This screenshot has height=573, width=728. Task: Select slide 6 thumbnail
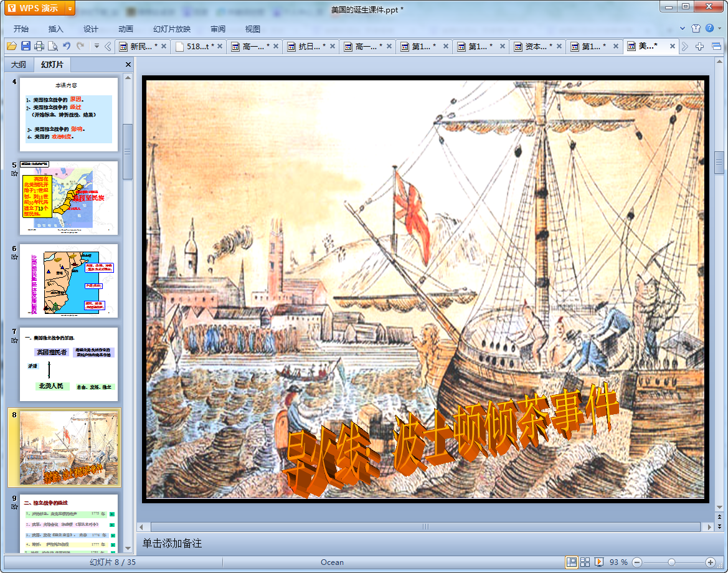coord(69,281)
